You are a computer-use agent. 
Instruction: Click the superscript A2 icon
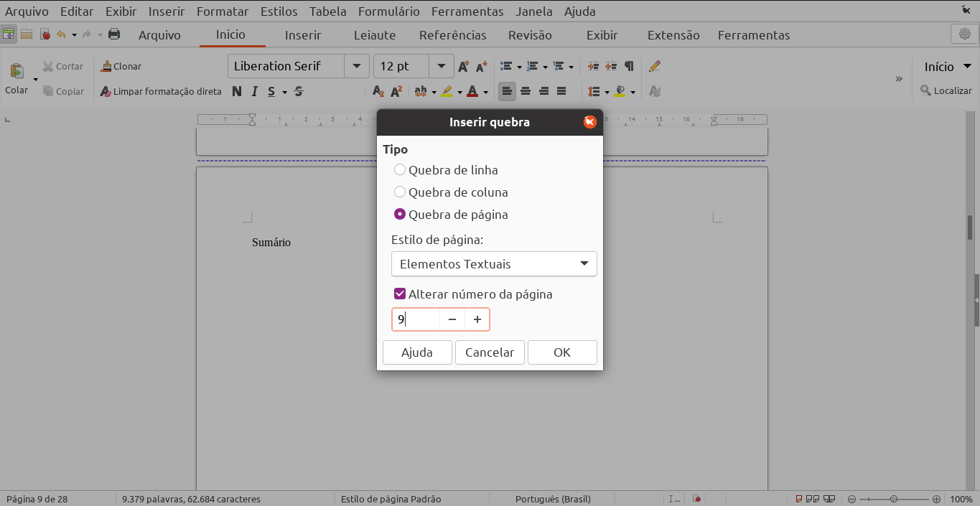(x=396, y=91)
